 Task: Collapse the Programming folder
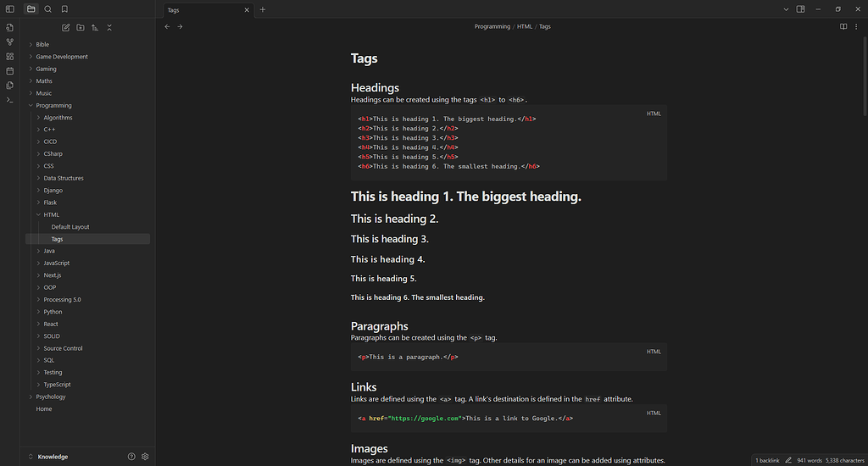pos(87,105)
